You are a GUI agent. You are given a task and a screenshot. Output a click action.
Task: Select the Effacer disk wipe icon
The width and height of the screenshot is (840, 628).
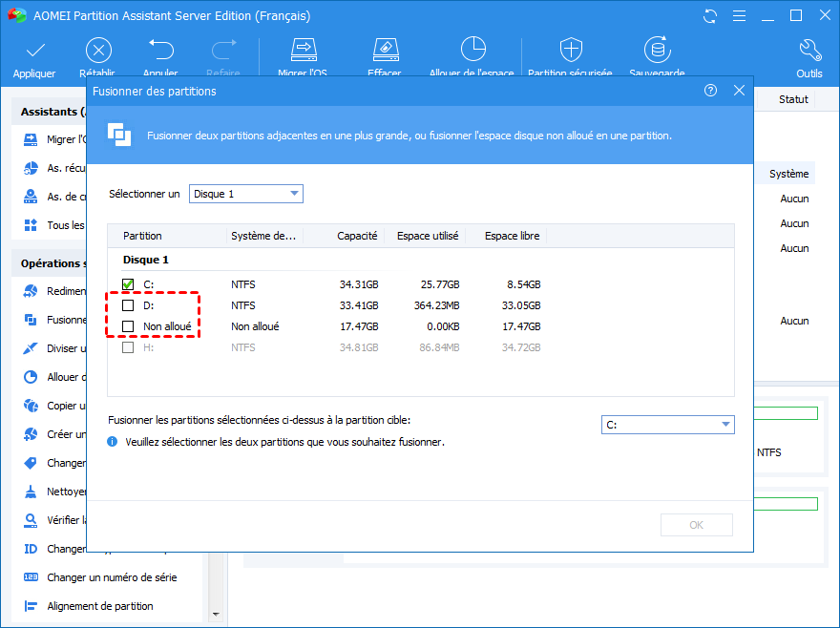click(x=386, y=50)
